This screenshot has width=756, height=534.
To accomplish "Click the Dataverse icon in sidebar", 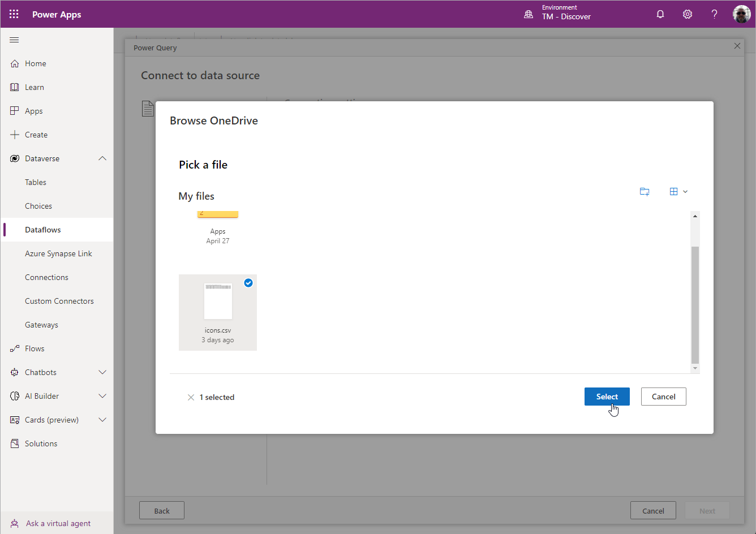I will (x=15, y=158).
